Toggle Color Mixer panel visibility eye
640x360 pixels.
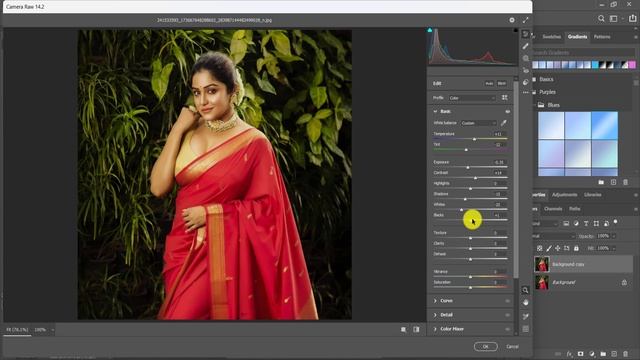coord(508,329)
